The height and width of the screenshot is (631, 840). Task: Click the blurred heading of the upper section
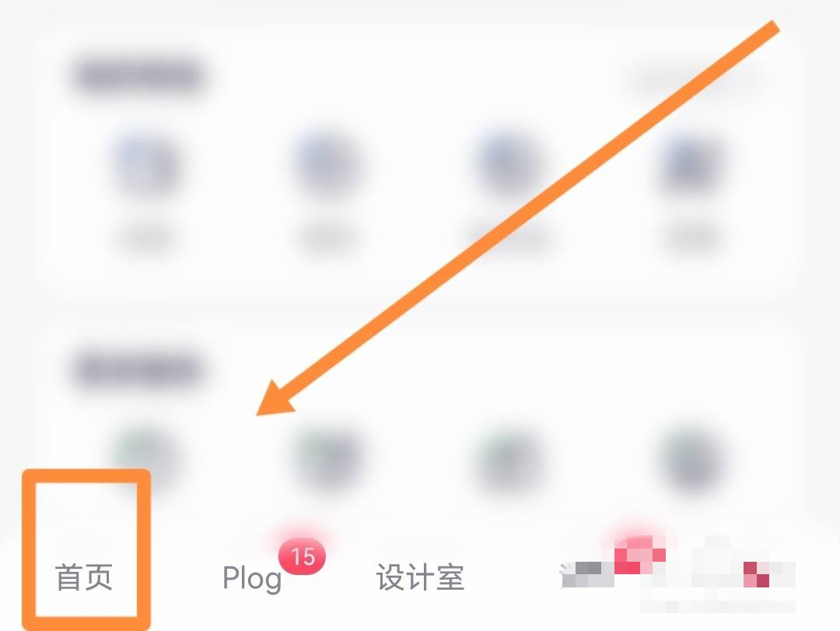pyautogui.click(x=138, y=77)
